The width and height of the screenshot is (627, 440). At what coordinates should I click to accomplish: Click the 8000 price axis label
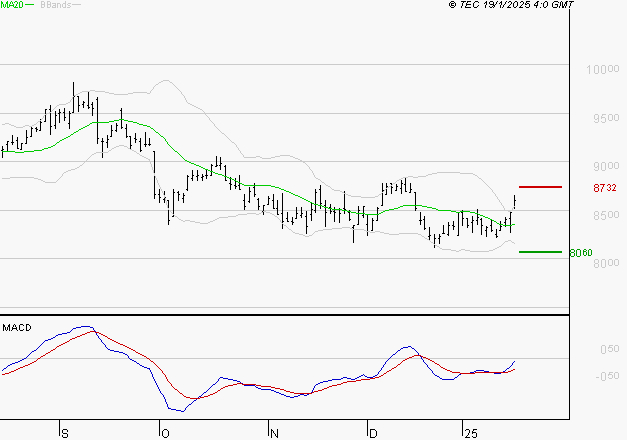tap(606, 264)
